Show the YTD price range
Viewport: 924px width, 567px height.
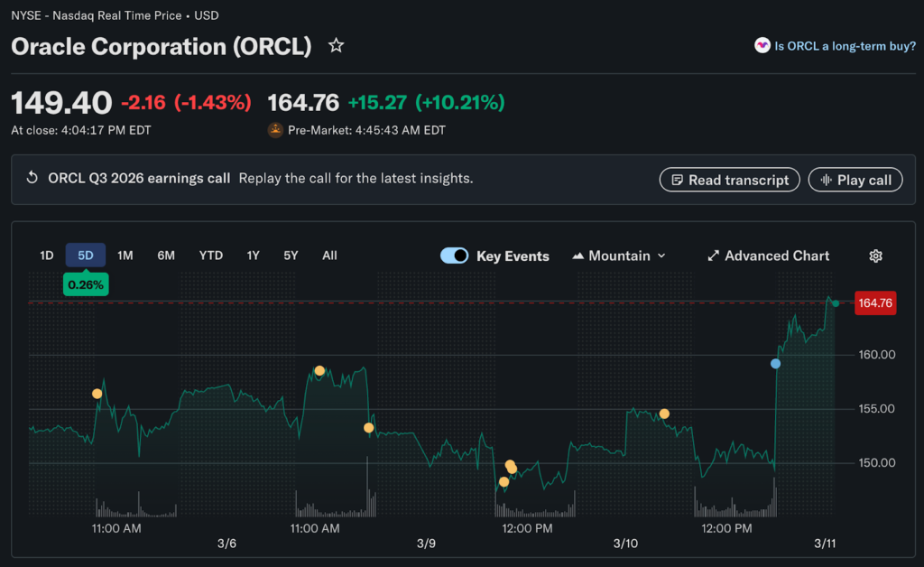[210, 256]
